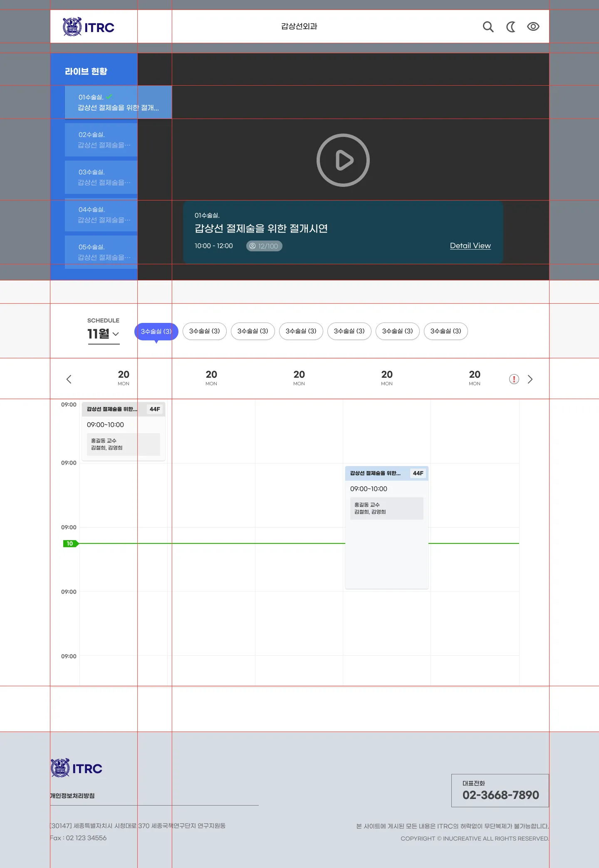Viewport: 599px width, 868px height.
Task: Click the 44F badge on blue-header event
Action: 418,473
